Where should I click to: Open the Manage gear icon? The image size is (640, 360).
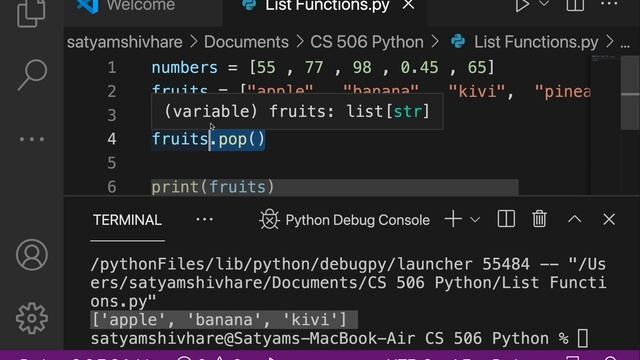pos(32,318)
